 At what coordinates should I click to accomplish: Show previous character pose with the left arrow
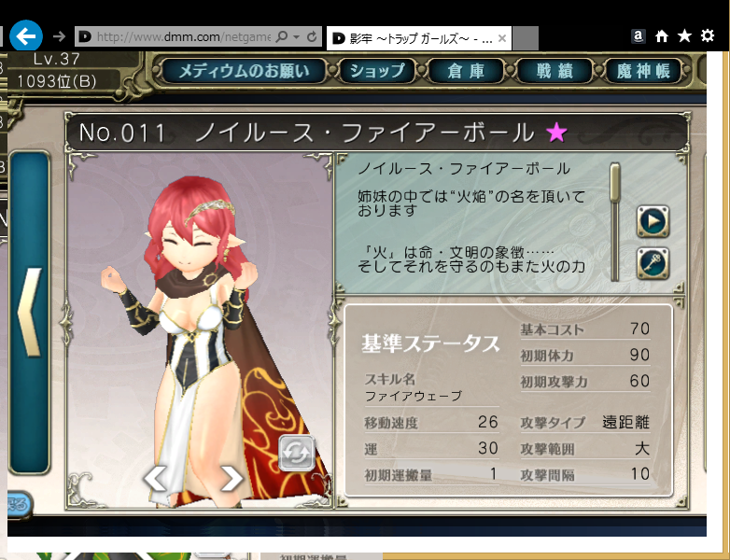coord(156,478)
